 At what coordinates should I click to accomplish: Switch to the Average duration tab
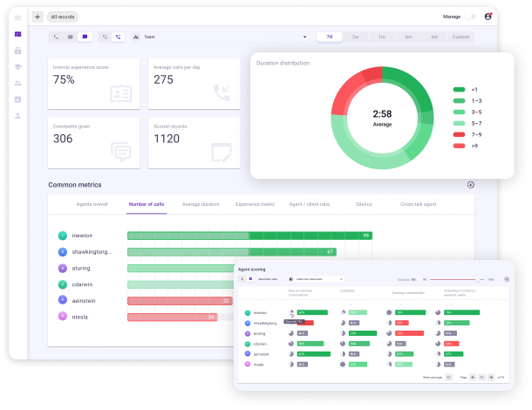201,204
